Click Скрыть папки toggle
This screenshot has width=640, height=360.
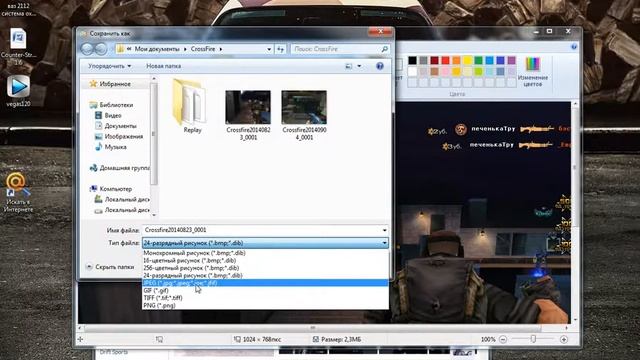pos(110,267)
